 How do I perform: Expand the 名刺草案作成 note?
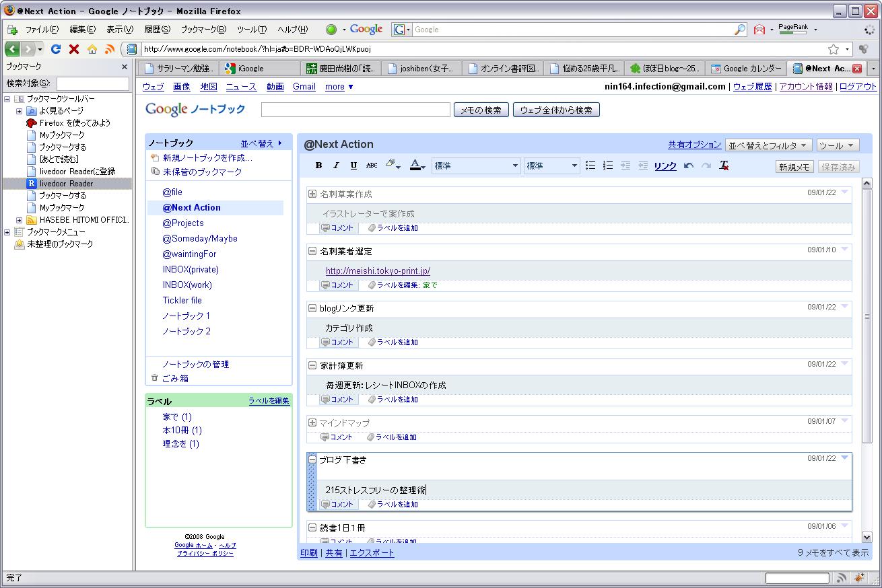[312, 194]
